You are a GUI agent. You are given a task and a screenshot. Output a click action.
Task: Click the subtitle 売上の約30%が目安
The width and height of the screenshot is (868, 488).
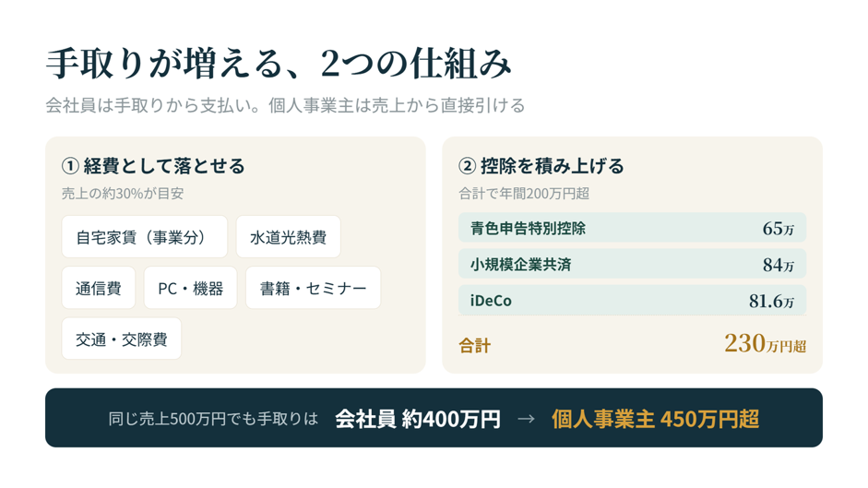pyautogui.click(x=123, y=194)
